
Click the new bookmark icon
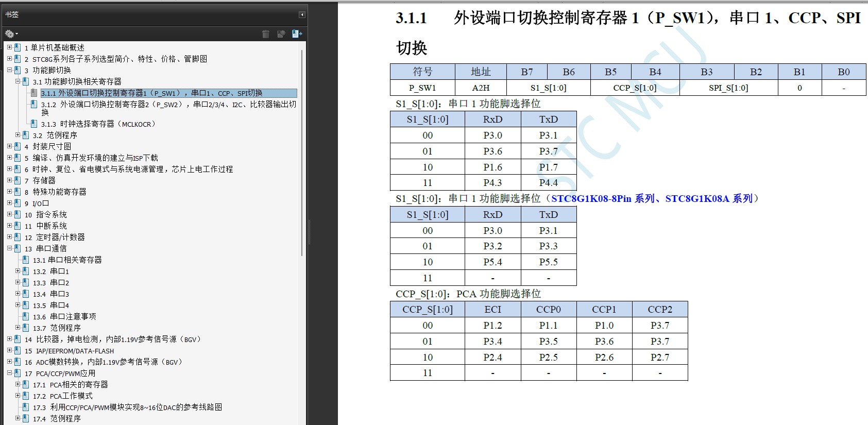pyautogui.click(x=281, y=34)
